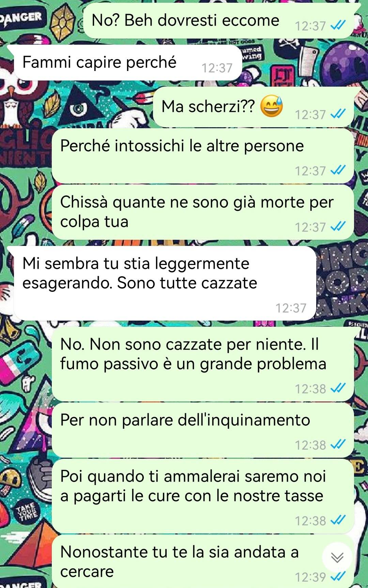The height and width of the screenshot is (588, 368).
Task: Select the 'Poi quando ti ammalerai' message
Action: pos(203,496)
